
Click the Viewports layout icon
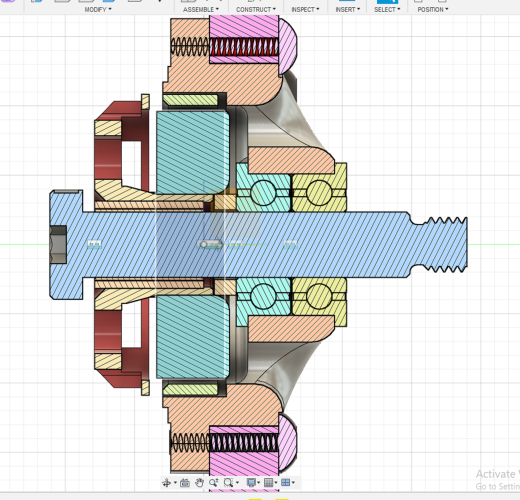[x=285, y=482]
